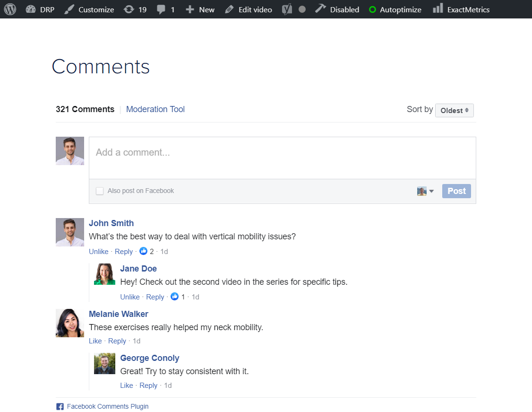Click the plus icon for New

pos(189,9)
